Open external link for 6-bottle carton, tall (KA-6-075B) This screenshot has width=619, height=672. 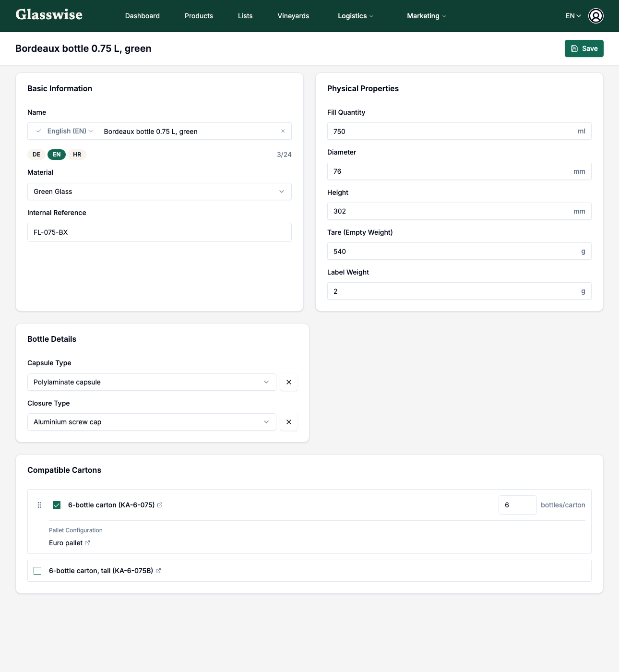[x=158, y=571]
